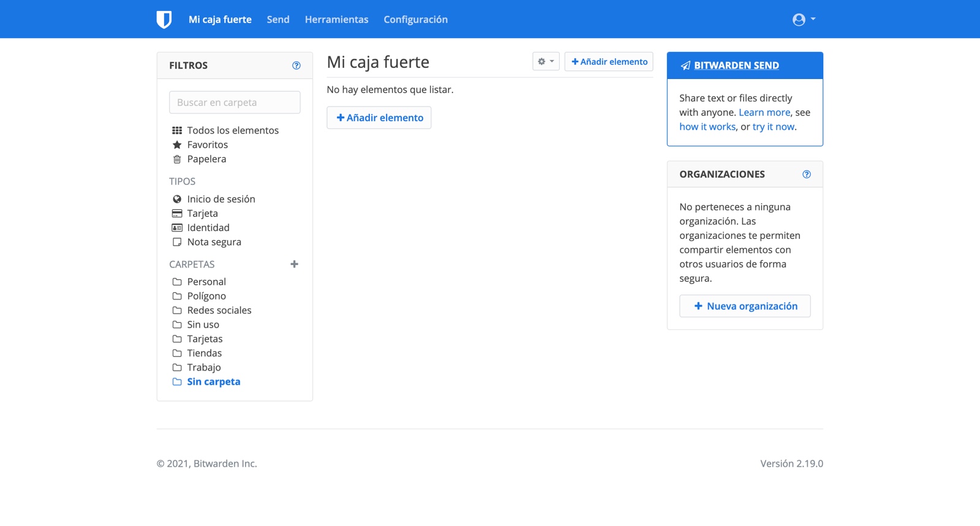Open the Personal folder
Image resolution: width=980 pixels, height=526 pixels.
[x=206, y=282]
